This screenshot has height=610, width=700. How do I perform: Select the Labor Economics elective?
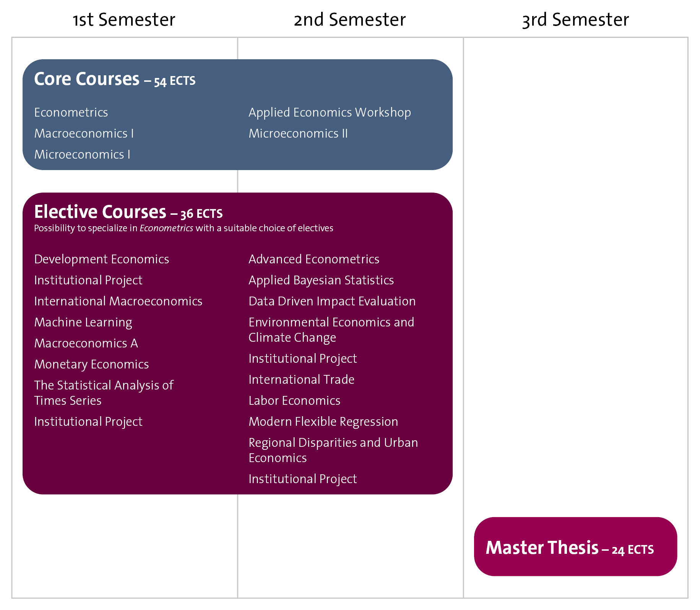[294, 401]
